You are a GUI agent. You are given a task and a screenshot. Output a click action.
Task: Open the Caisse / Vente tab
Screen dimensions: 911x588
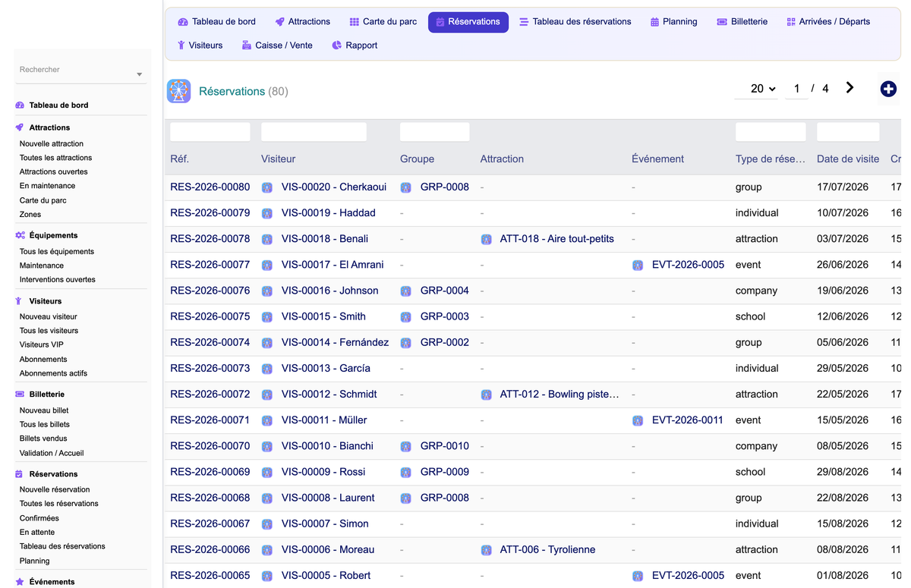click(x=276, y=46)
